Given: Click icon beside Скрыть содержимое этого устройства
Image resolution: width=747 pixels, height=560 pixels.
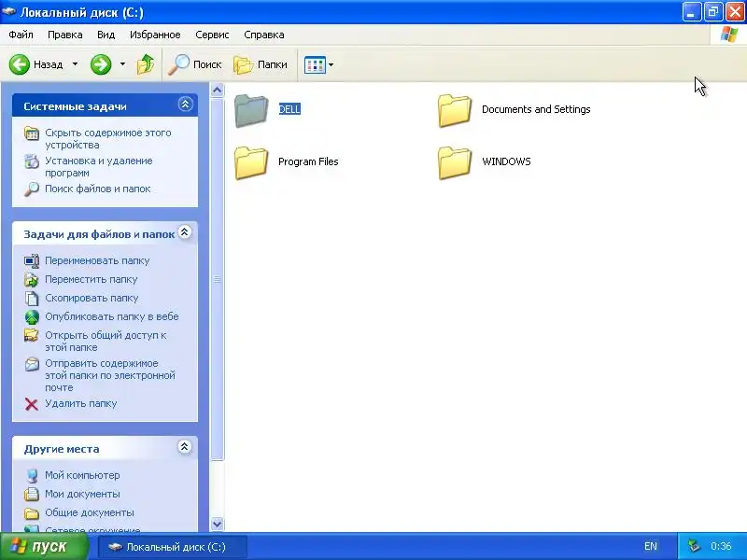Looking at the screenshot, I should (32, 133).
